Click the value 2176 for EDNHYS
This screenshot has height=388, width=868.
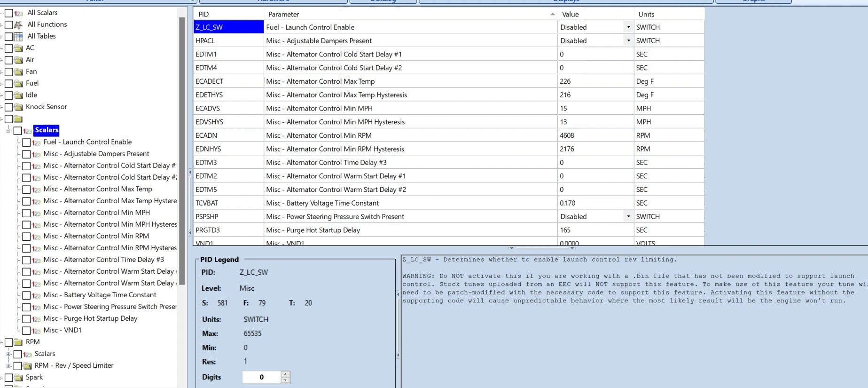coord(595,149)
